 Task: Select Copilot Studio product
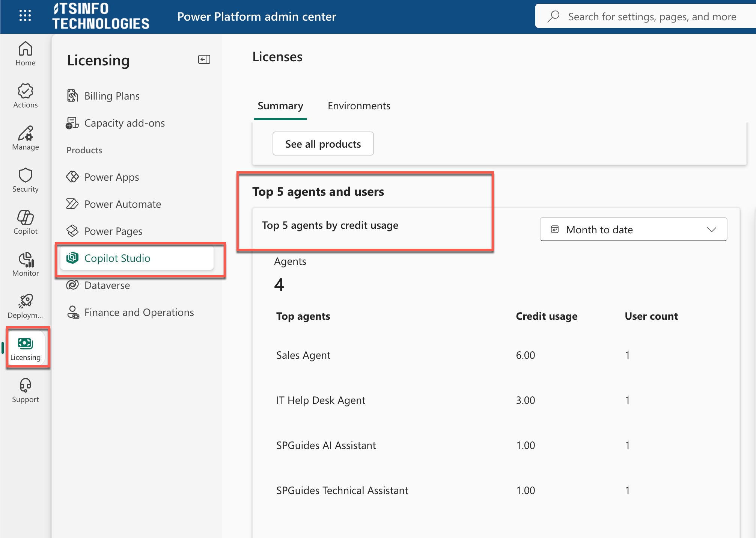tap(137, 258)
